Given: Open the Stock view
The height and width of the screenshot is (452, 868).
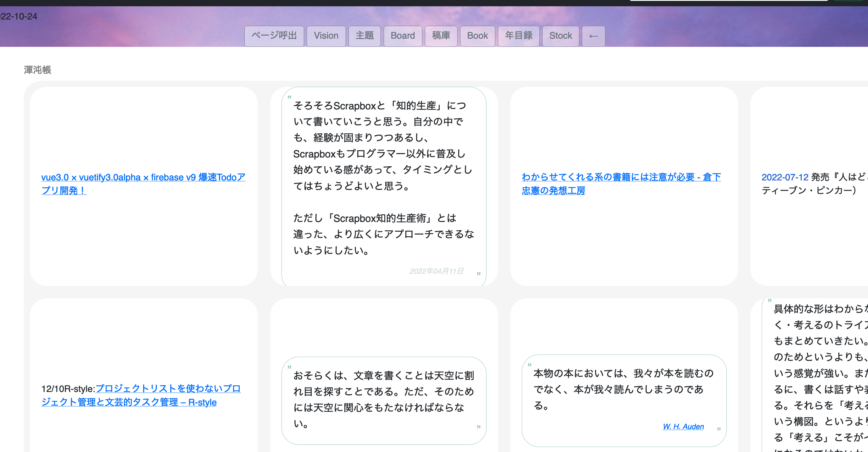Looking at the screenshot, I should 560,36.
